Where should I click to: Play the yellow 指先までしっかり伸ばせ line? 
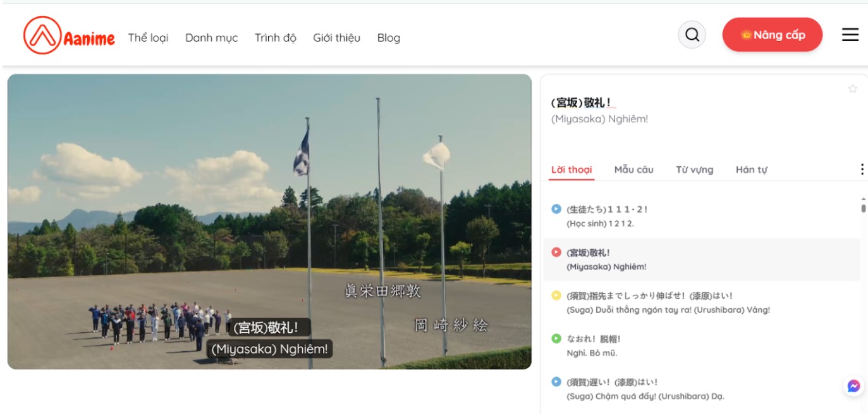(x=556, y=295)
